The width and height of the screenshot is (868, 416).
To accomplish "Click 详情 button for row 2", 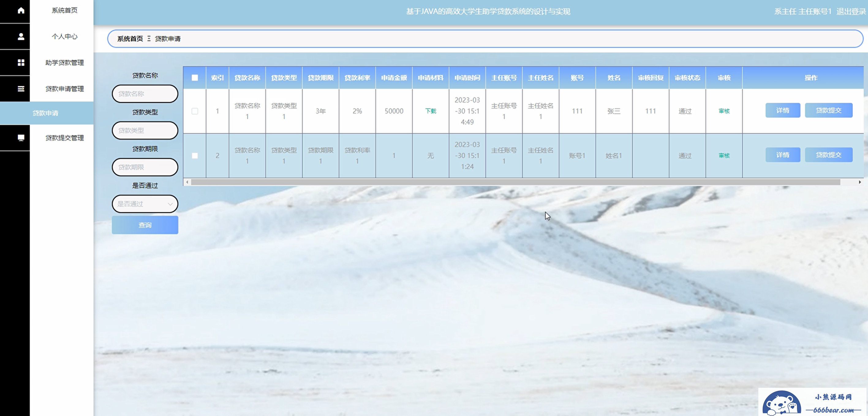I will (x=783, y=155).
